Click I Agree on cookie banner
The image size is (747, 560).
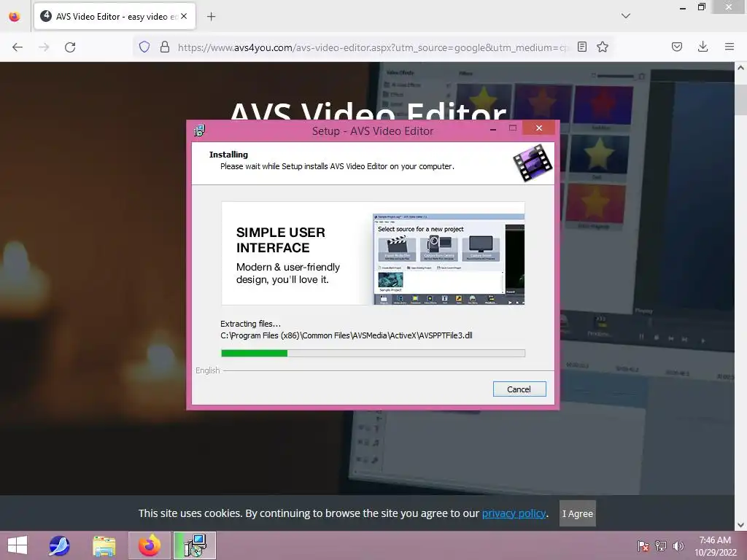pyautogui.click(x=578, y=513)
